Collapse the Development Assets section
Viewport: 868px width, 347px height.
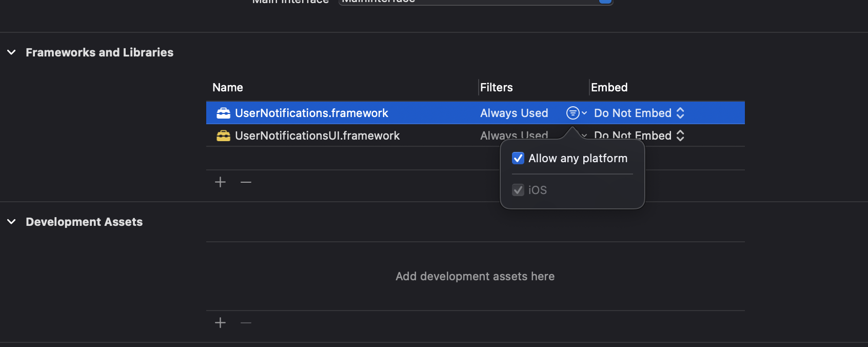11,222
